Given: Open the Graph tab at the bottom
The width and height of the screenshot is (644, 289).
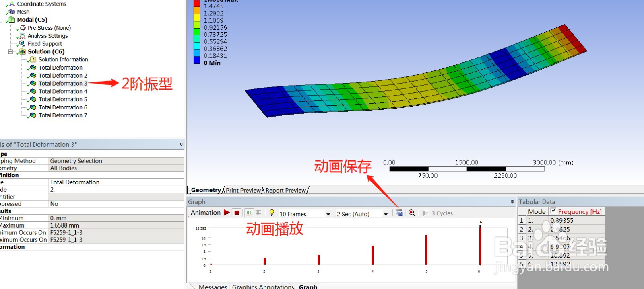Looking at the screenshot, I should point(308,286).
